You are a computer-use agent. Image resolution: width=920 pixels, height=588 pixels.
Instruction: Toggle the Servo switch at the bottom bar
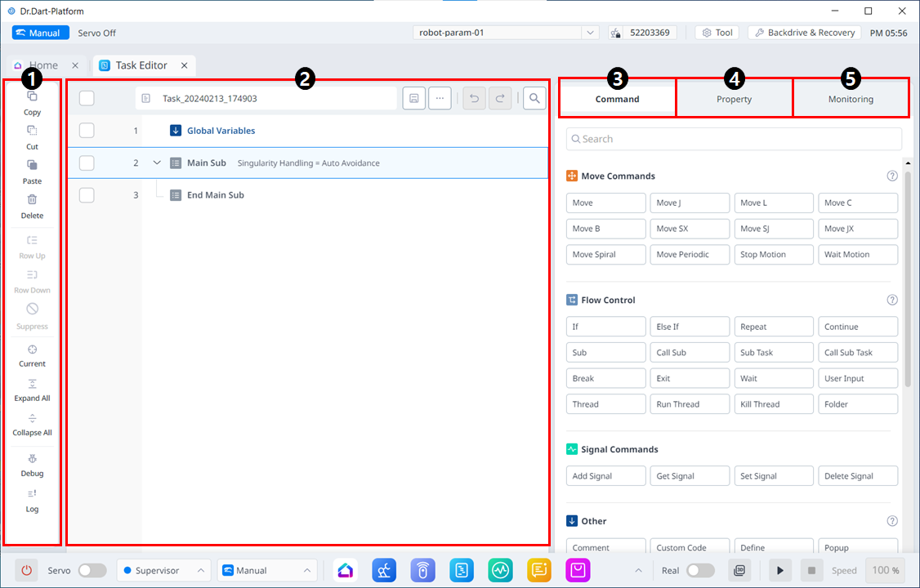[x=92, y=570]
